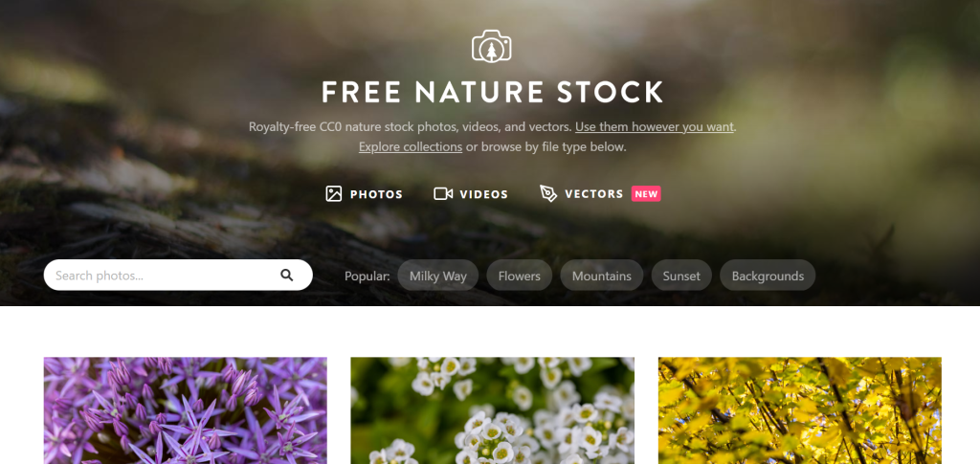Viewport: 980px width, 464px height.
Task: Pick the Sunset popular tag
Action: 681,276
